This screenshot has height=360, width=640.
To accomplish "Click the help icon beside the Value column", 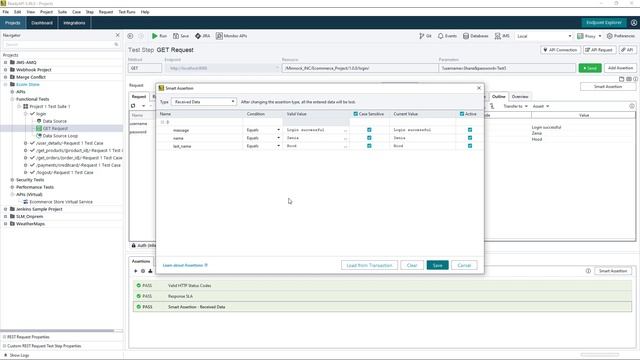I will coord(632,106).
